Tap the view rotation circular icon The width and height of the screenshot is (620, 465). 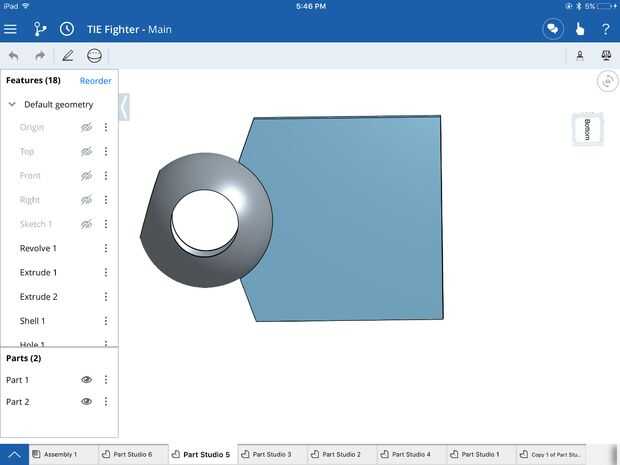coord(607,81)
